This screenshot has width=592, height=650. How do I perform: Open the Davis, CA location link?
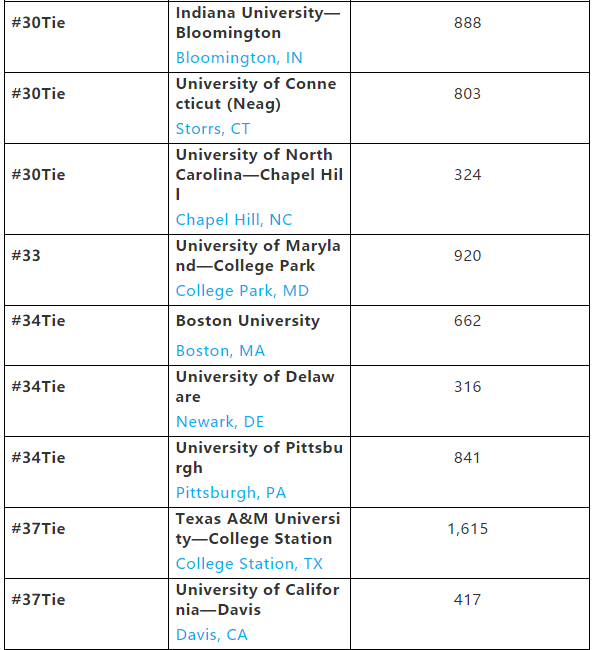click(x=211, y=635)
